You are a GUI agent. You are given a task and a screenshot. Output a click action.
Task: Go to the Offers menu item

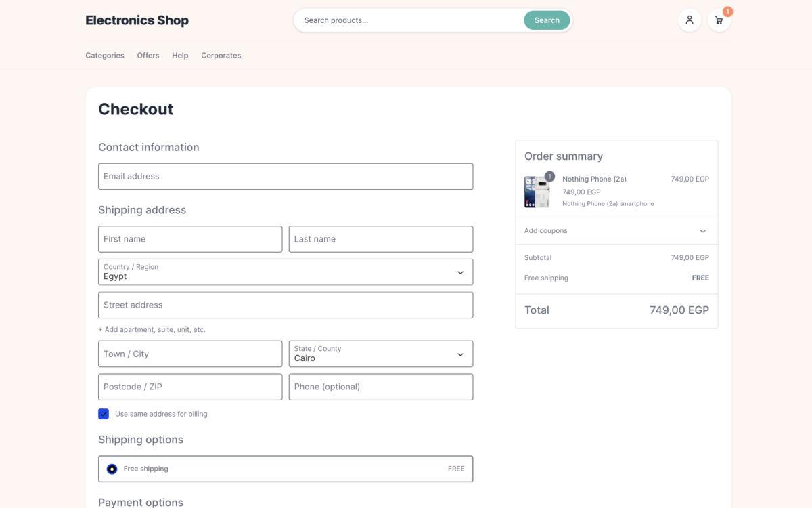click(x=148, y=56)
